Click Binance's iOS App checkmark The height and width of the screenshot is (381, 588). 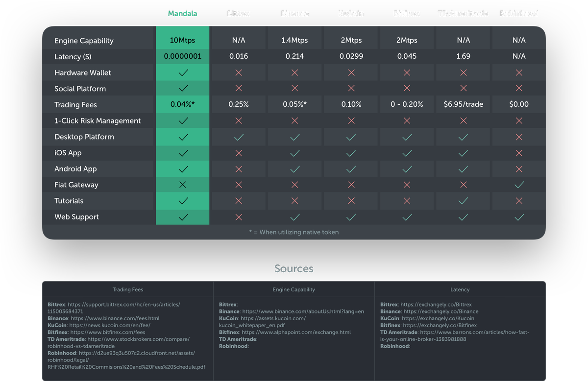coord(295,153)
